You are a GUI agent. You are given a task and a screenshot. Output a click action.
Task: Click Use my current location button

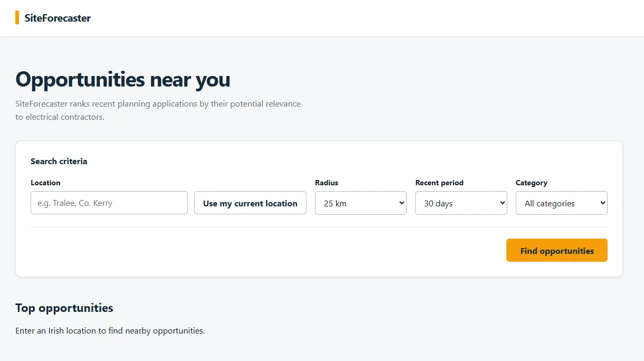(x=250, y=203)
